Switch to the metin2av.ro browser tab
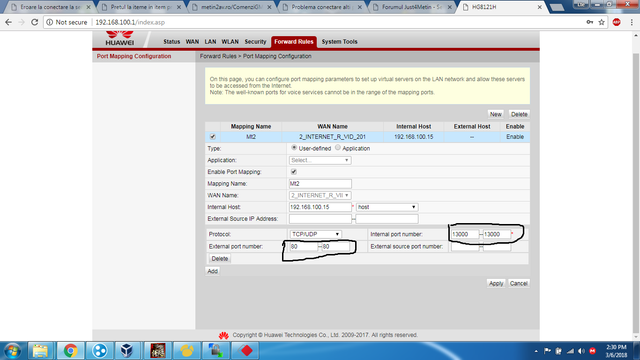 (231, 7)
